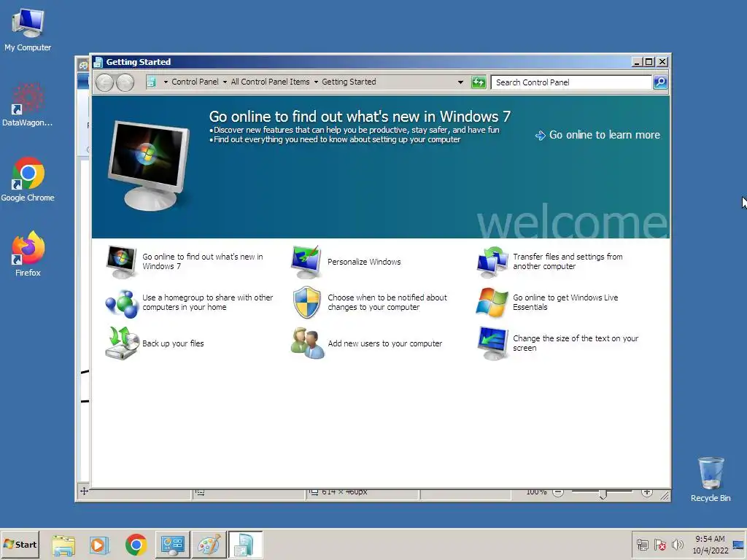Open the homegroup sharing spheres icon
Screen dimensions: 747x560
pyautogui.click(x=121, y=303)
